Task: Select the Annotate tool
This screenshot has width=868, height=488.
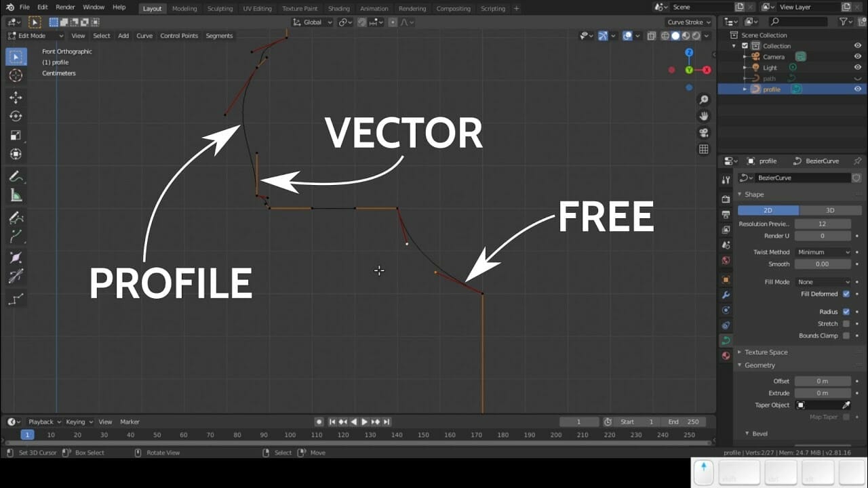Action: click(16, 176)
